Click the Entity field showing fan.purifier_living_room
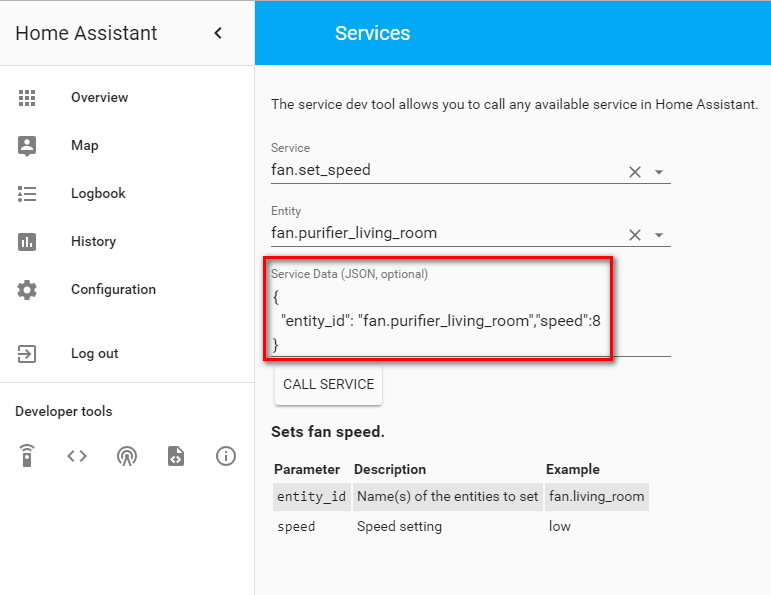Viewport: 771px width, 595px height. point(440,234)
